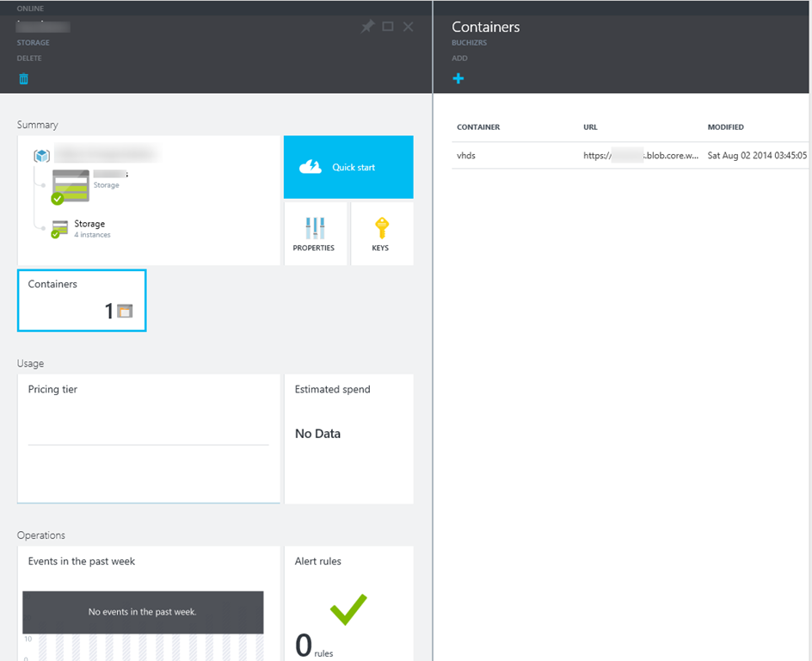Open Events in the past week tile
812x661 pixels.
(x=149, y=603)
